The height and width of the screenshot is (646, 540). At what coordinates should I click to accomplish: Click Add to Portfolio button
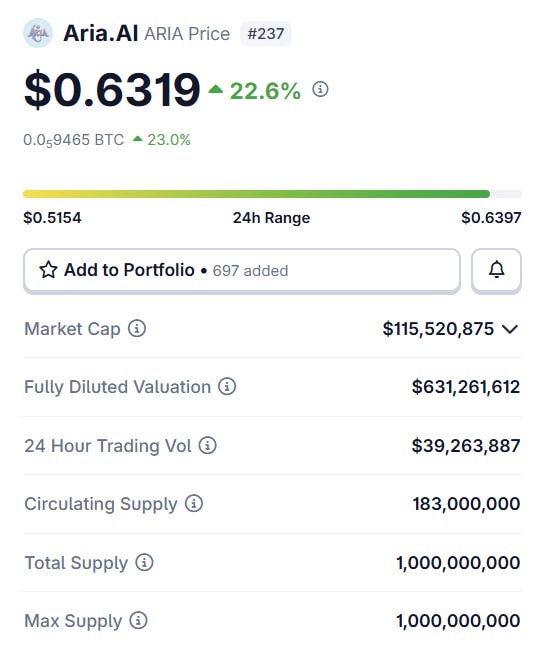point(242,270)
